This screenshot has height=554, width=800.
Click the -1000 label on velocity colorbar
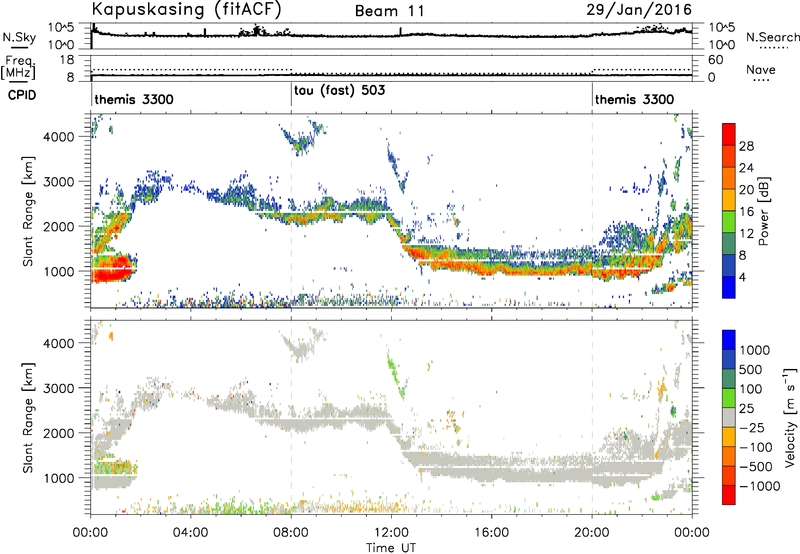click(760, 486)
